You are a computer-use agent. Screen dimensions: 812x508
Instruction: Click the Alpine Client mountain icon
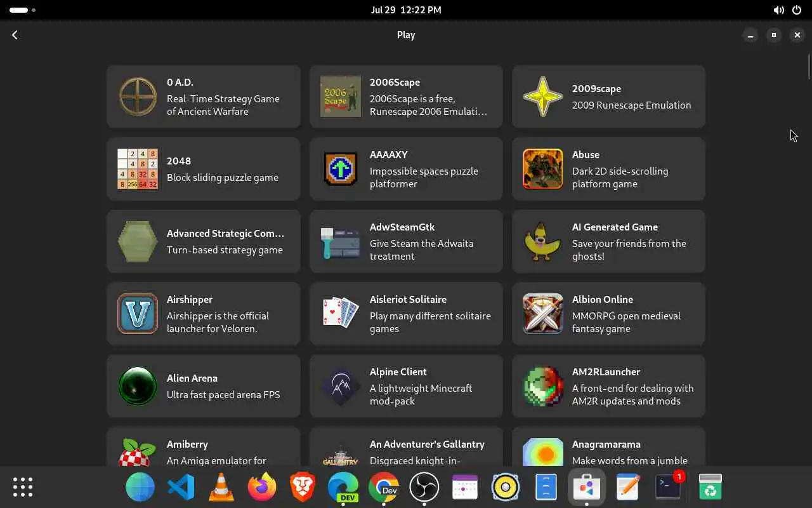tap(341, 386)
